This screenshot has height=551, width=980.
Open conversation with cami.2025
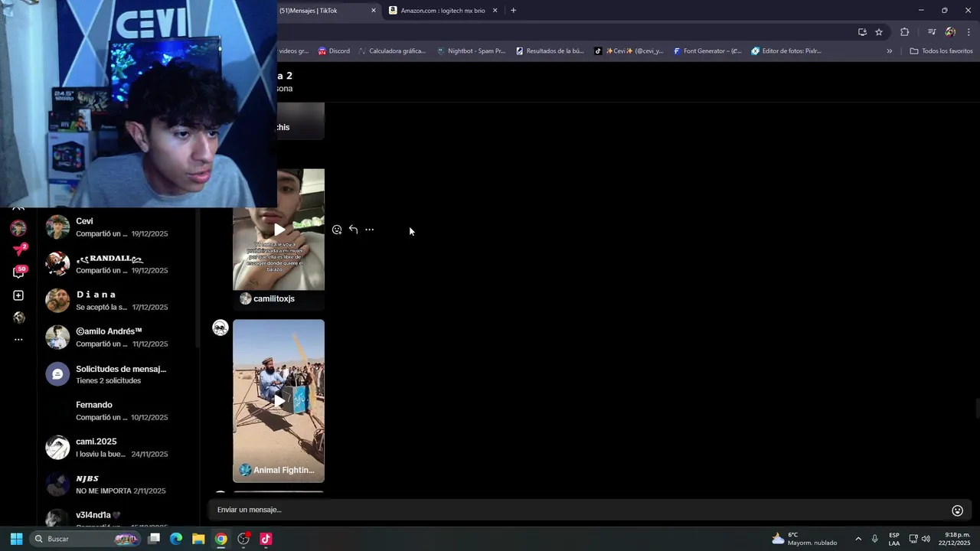(x=119, y=448)
